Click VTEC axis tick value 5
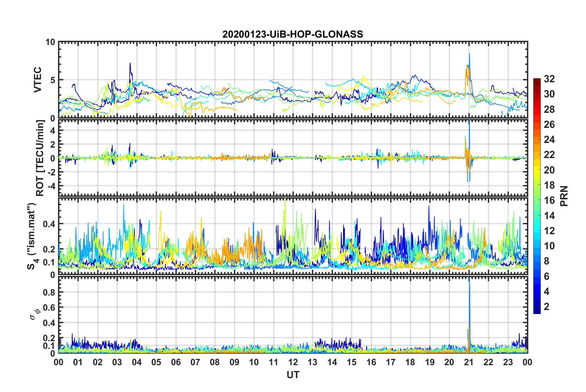This screenshot has height=392, width=586. (x=52, y=80)
